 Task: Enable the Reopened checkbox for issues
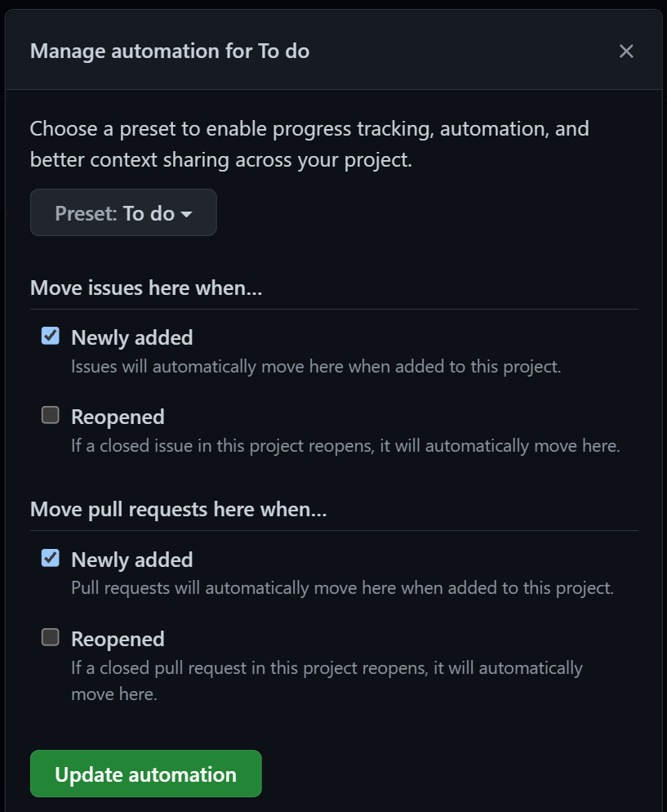tap(51, 415)
